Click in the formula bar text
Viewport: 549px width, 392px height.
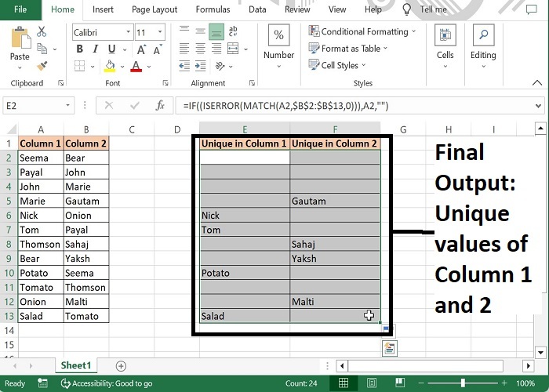285,106
